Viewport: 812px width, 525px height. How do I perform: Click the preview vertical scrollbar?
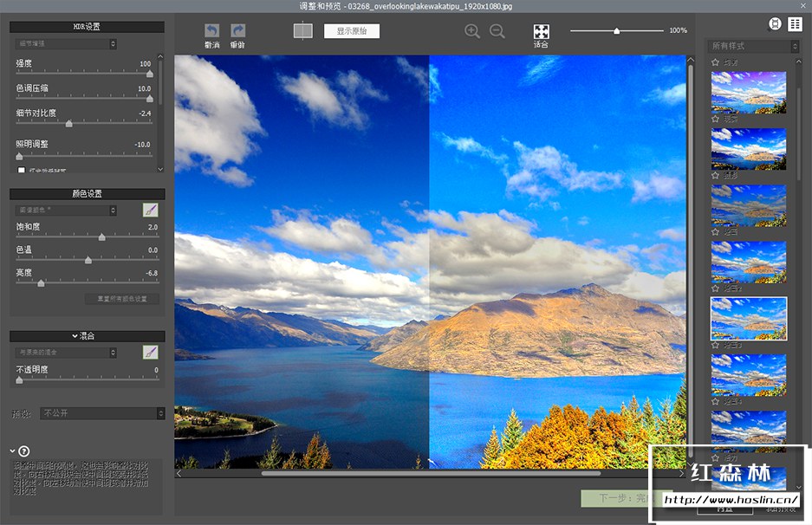click(691, 262)
